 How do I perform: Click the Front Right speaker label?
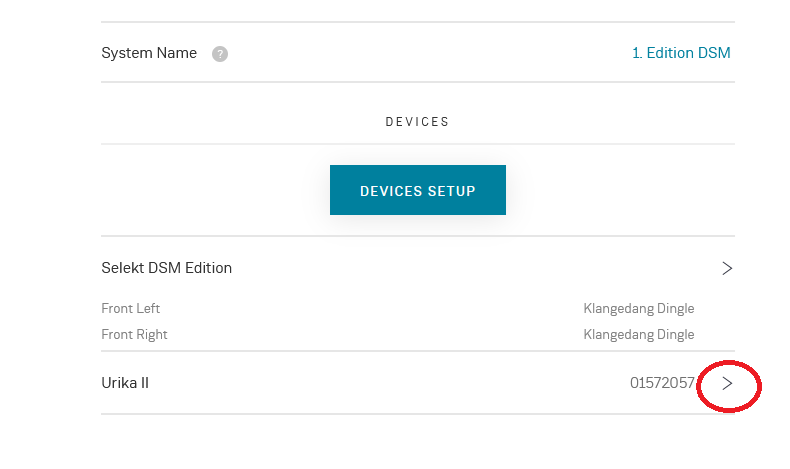coord(135,334)
